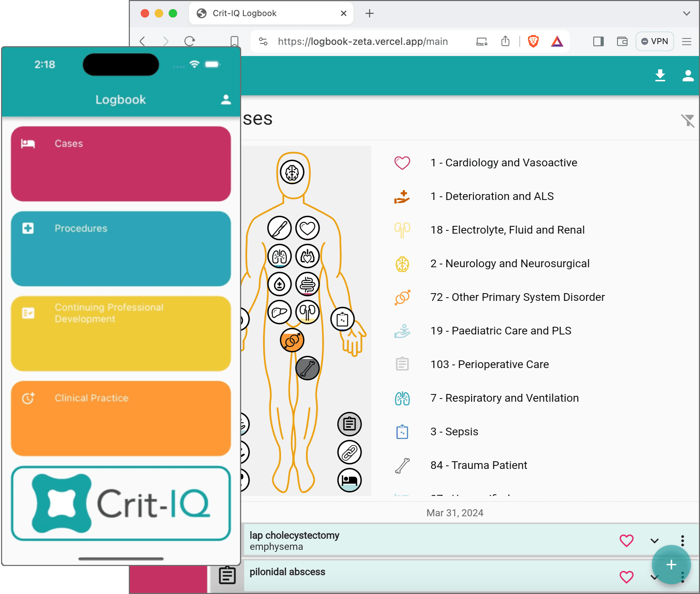
Task: Toggle heart on pilonidal abscess case
Action: [x=626, y=577]
